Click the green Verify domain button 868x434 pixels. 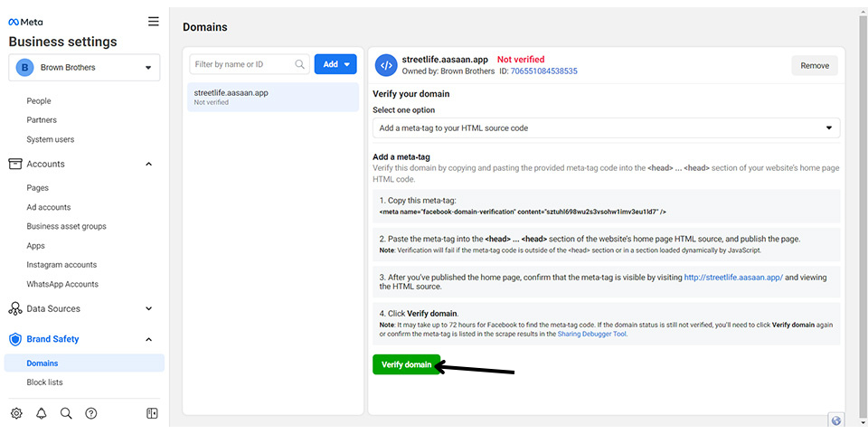(406, 364)
